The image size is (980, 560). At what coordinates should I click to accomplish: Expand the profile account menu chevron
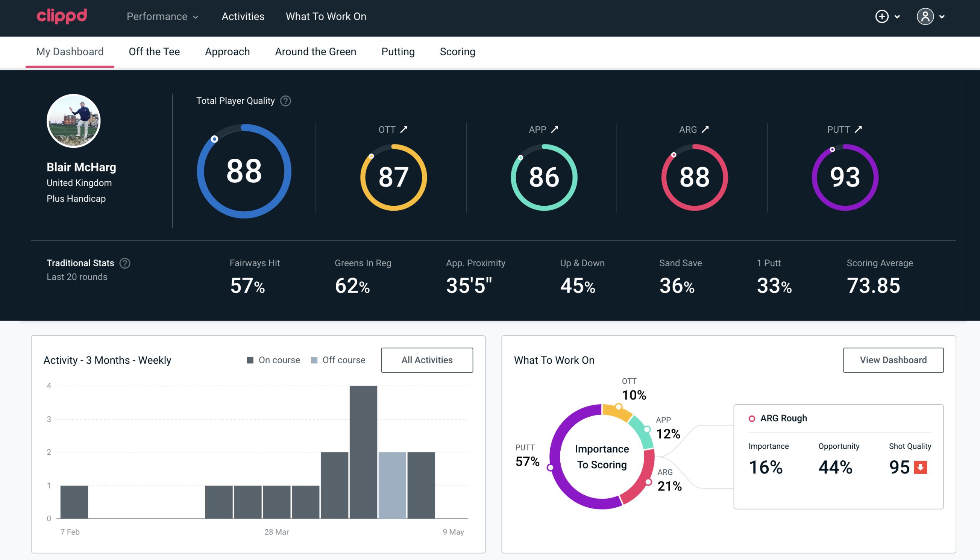(x=942, y=17)
